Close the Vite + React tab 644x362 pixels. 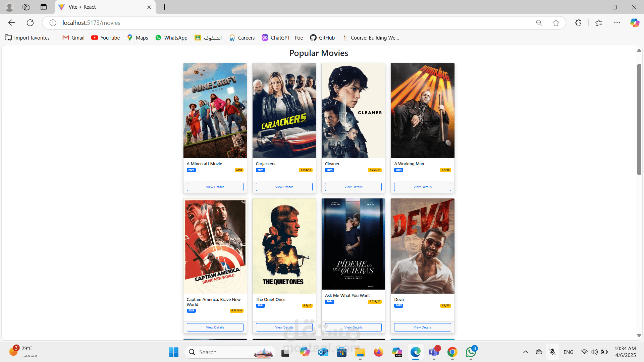tap(149, 7)
